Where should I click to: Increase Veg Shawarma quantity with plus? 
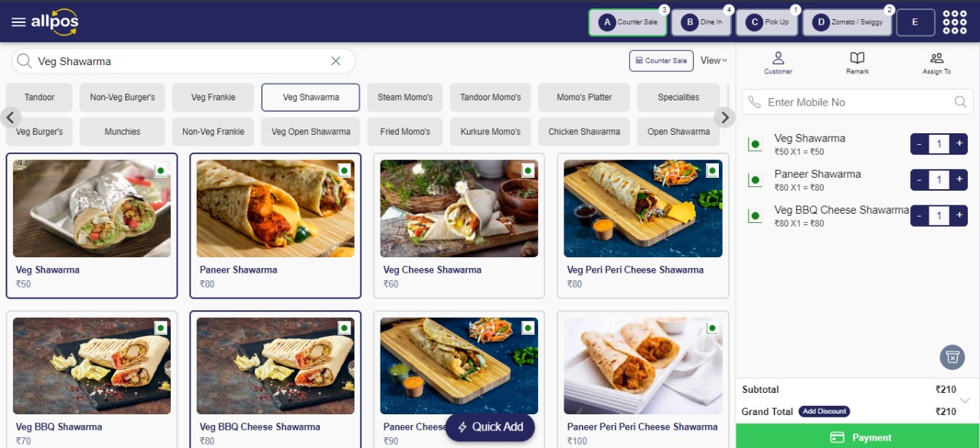(x=959, y=144)
